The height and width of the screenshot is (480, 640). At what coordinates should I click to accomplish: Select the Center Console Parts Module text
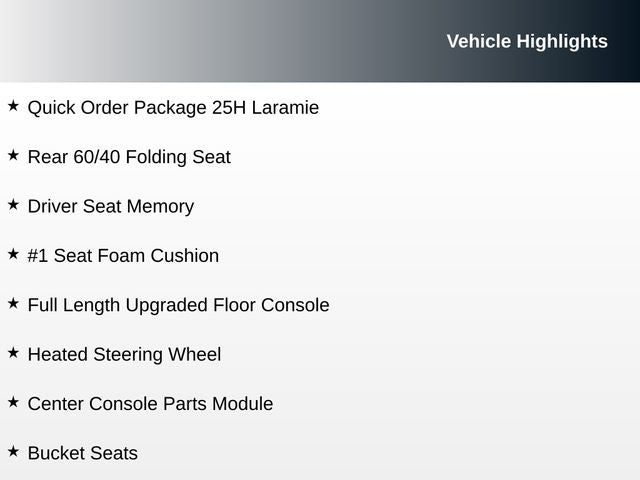pos(150,404)
